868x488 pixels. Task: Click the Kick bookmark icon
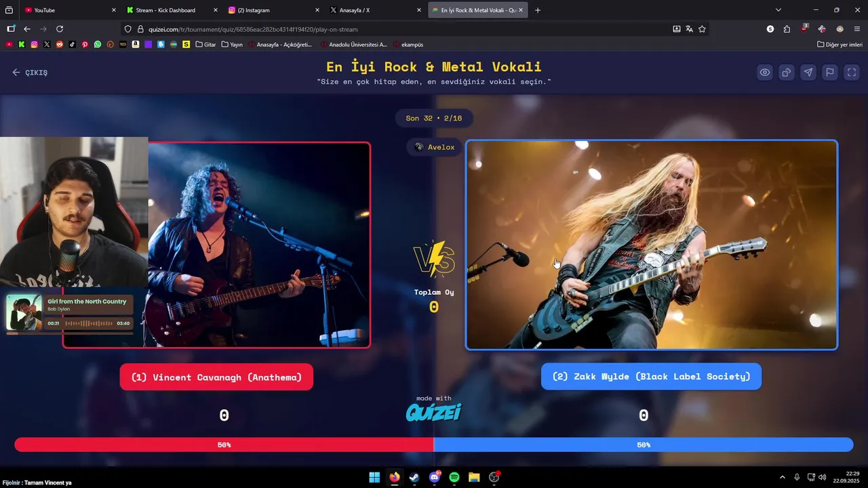pyautogui.click(x=22, y=44)
